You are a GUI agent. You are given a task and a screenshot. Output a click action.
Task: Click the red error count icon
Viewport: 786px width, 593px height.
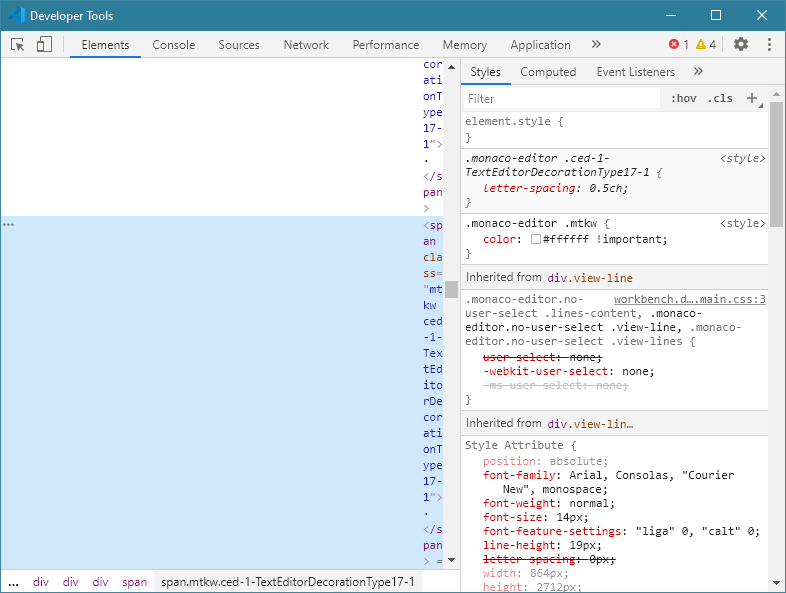click(x=674, y=44)
